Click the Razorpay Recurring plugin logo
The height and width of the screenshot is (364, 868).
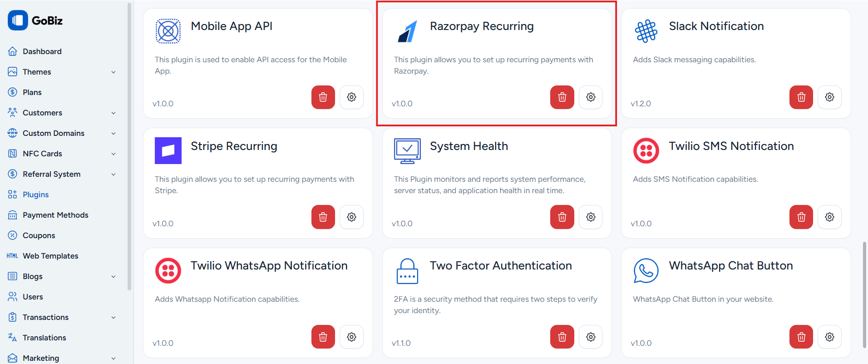pyautogui.click(x=407, y=31)
